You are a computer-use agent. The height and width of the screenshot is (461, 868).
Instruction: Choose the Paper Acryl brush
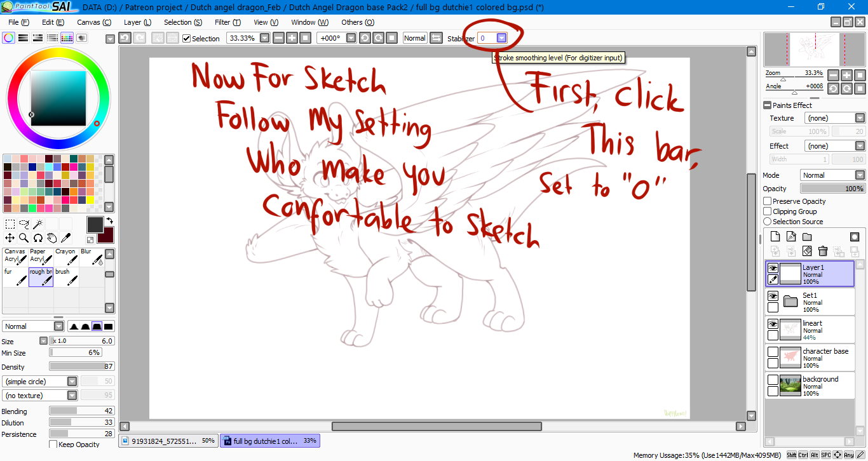pyautogui.click(x=41, y=257)
